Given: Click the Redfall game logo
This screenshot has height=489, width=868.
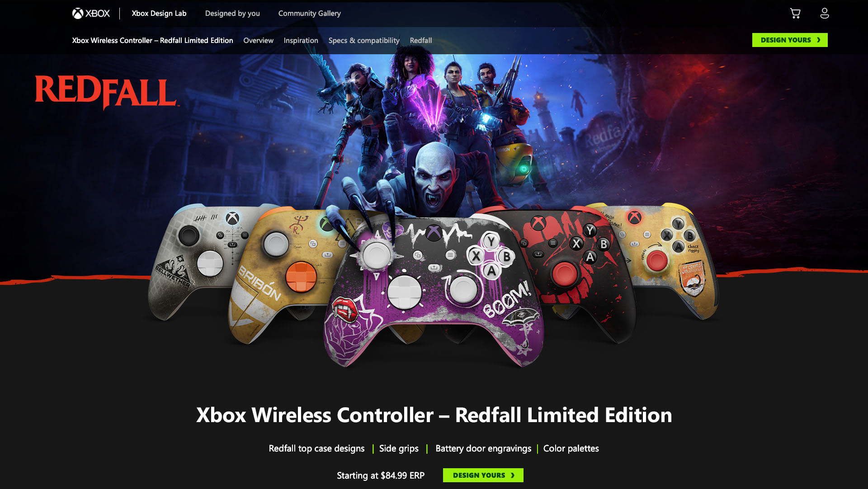Looking at the screenshot, I should 106,92.
